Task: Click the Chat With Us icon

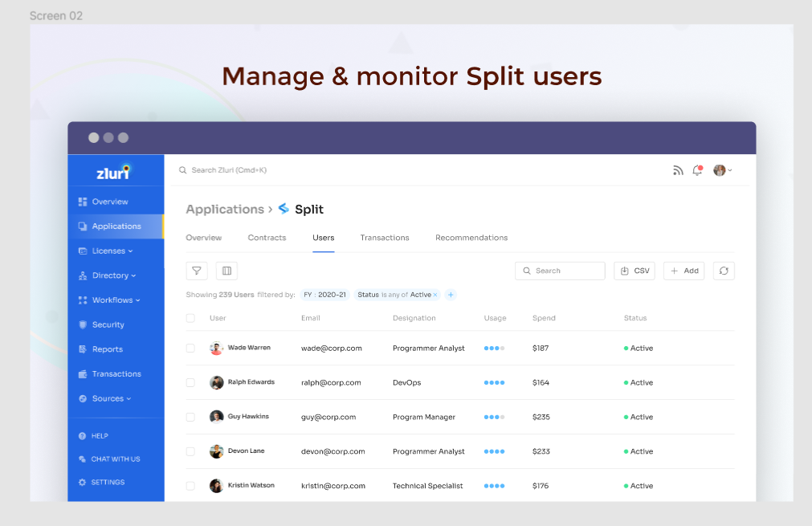Action: (82, 459)
